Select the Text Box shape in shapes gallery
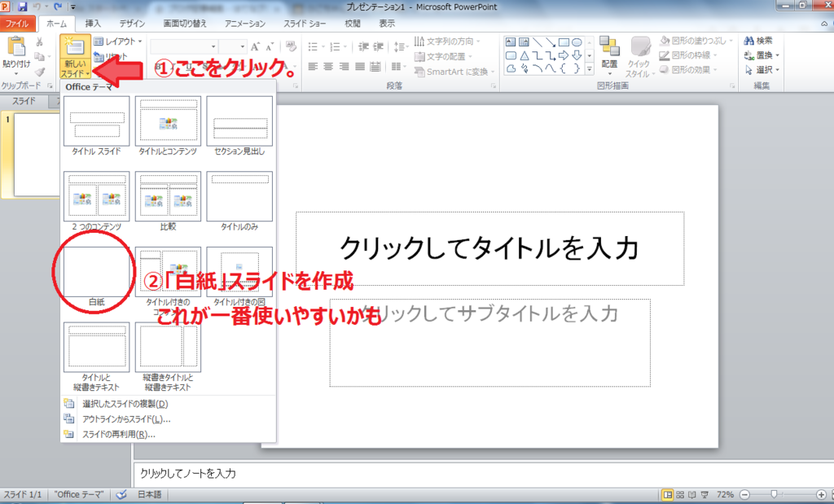Screen dimensions: 834x504 tap(511, 42)
